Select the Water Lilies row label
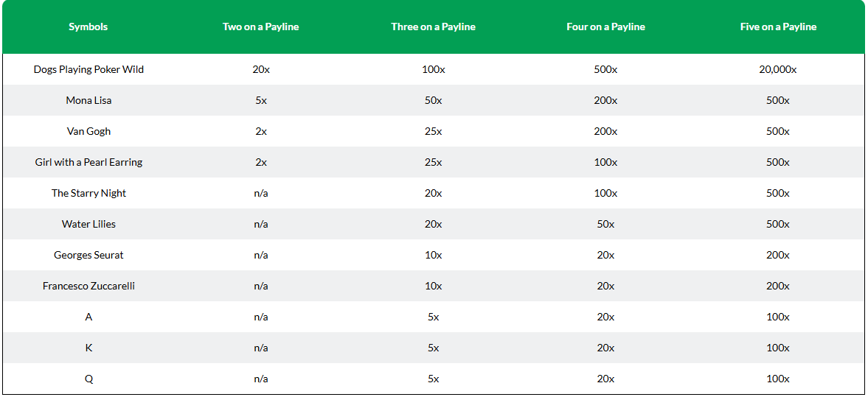Viewport: 868px width, 397px height. click(x=88, y=225)
